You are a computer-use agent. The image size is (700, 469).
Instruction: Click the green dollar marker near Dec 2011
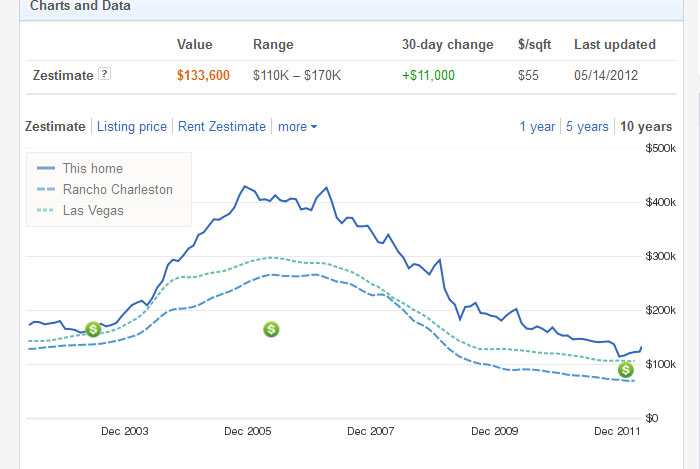625,370
